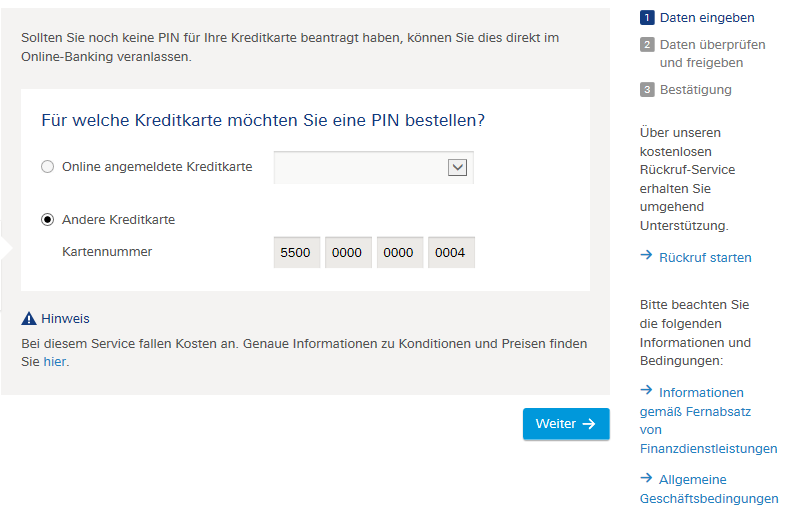Screen dimensions: 797x520
Task: Click the second card number field
Action: pyautogui.click(x=348, y=252)
